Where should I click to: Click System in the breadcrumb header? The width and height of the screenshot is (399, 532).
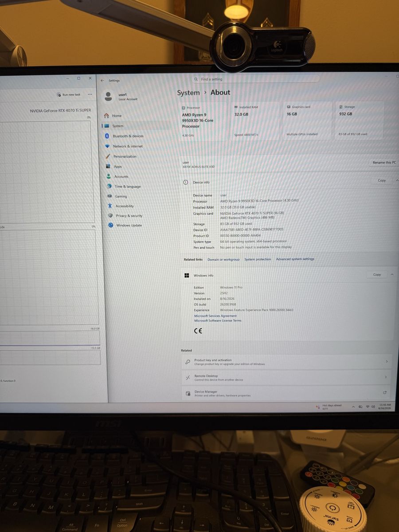click(x=188, y=93)
